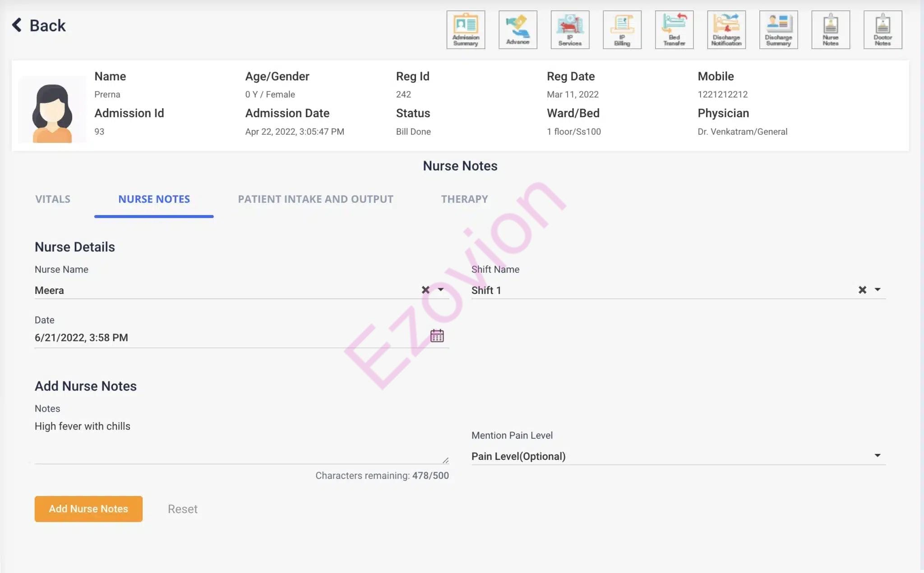Viewport: 924px width, 573px height.
Task: Open IP Services icon
Action: click(570, 30)
